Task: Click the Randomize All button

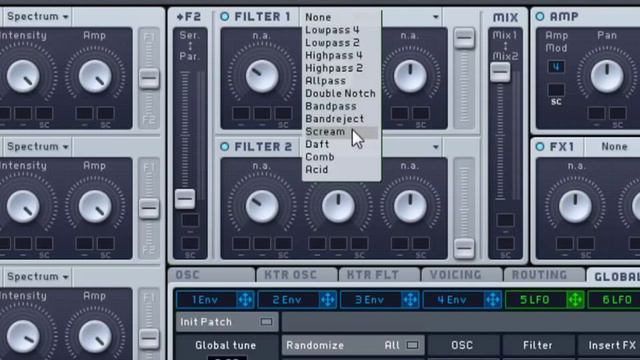Action: [x=353, y=345]
